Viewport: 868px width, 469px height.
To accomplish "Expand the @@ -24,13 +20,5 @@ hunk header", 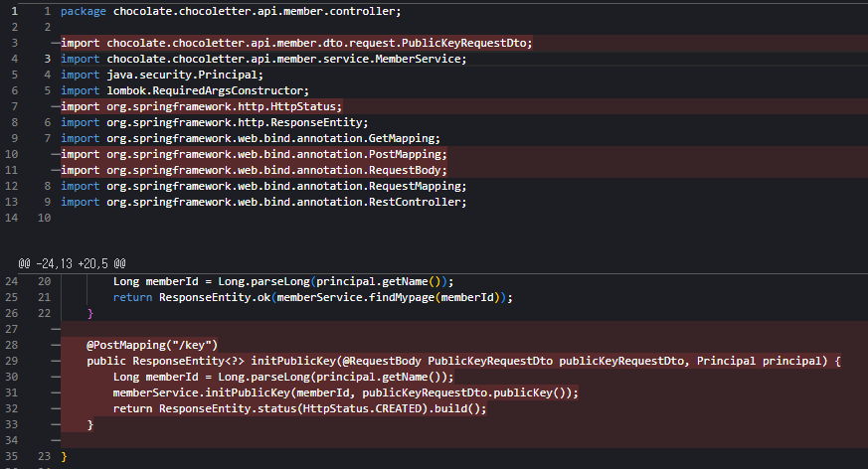I will 72,263.
